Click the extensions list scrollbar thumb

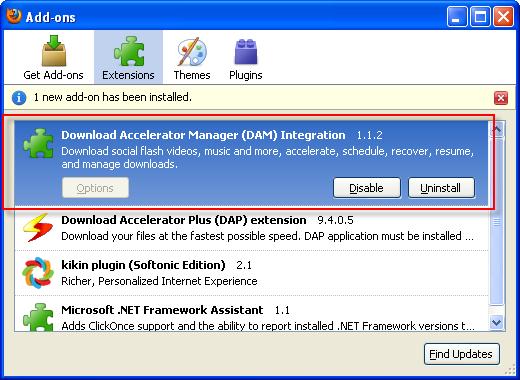[x=497, y=222]
